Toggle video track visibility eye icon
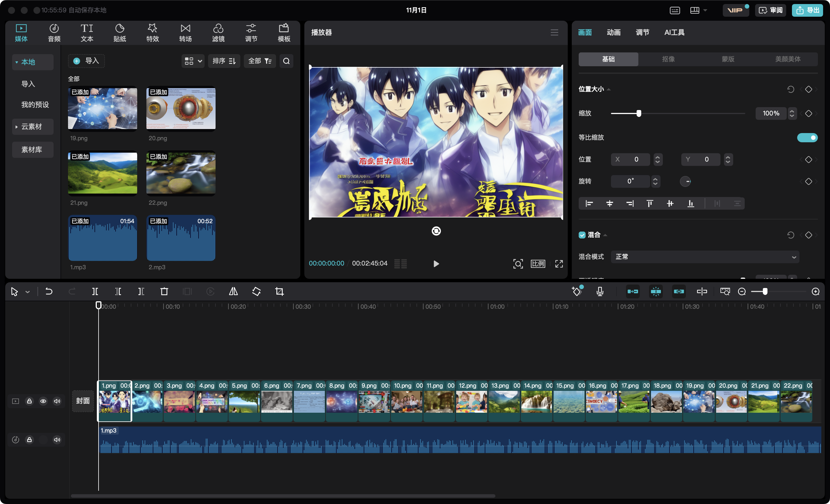The width and height of the screenshot is (830, 504). tap(43, 401)
